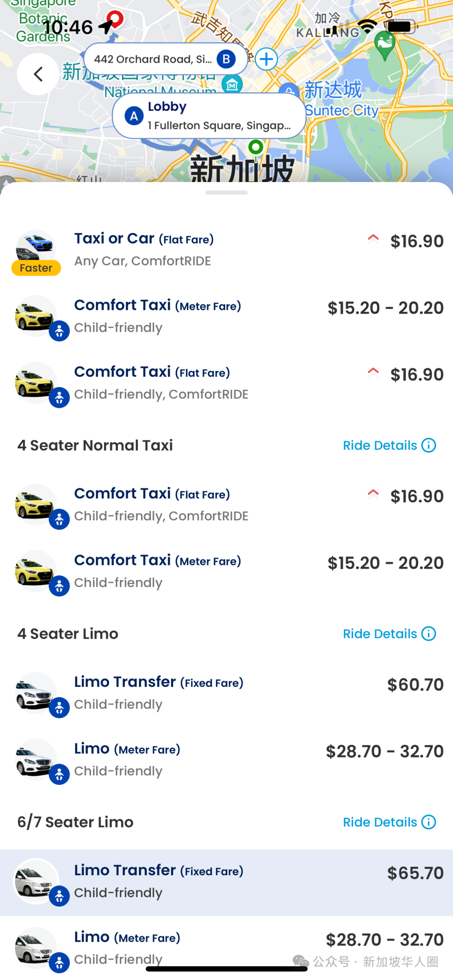Open info icon for 4 Seater Limo
453x980 pixels.
coord(429,634)
